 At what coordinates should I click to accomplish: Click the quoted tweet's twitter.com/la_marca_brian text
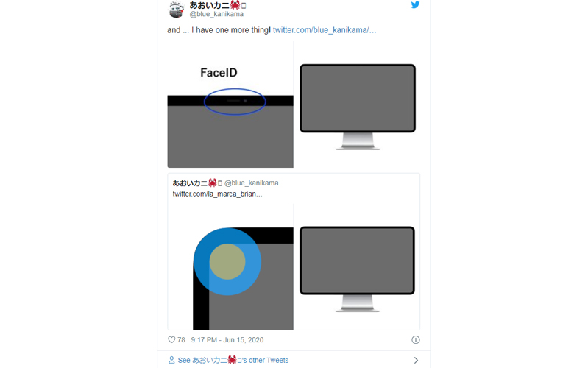coord(218,194)
